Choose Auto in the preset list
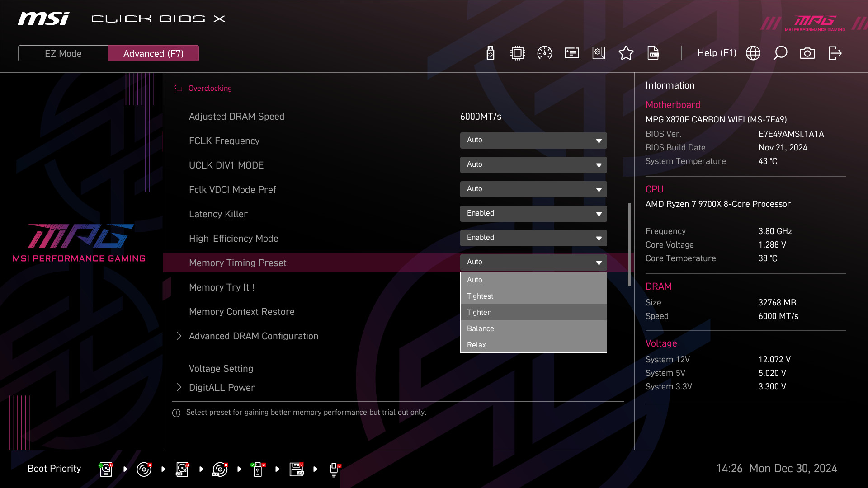Image resolution: width=868 pixels, height=488 pixels. (533, 280)
